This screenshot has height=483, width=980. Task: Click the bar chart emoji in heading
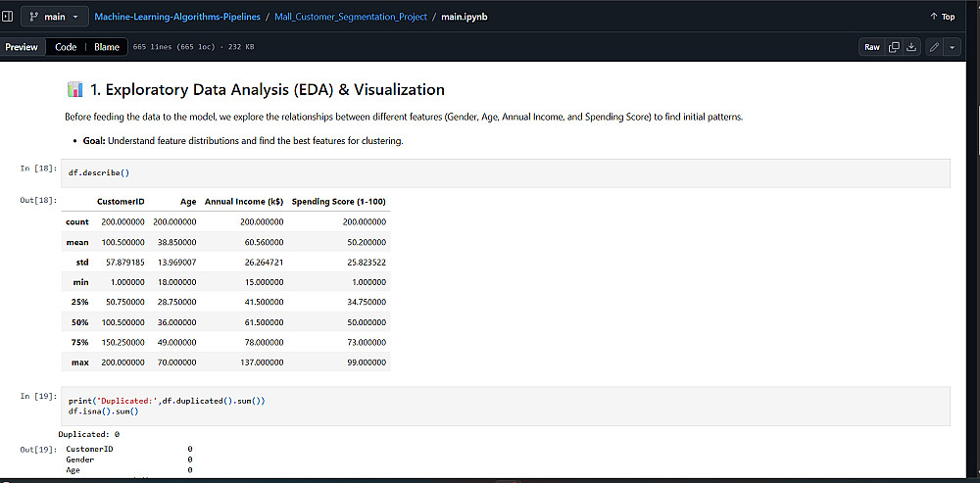pyautogui.click(x=74, y=90)
